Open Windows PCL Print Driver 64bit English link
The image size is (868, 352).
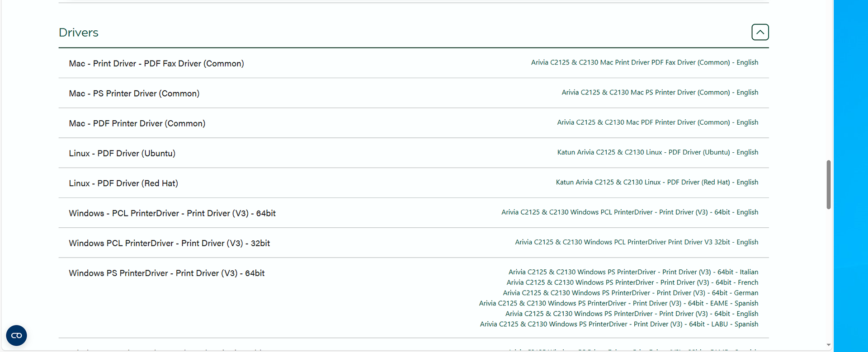pyautogui.click(x=629, y=212)
